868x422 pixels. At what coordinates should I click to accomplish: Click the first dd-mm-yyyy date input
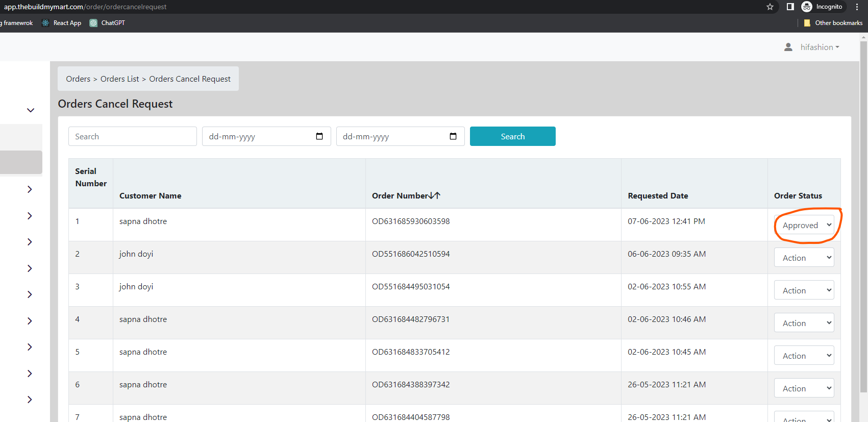(266, 136)
